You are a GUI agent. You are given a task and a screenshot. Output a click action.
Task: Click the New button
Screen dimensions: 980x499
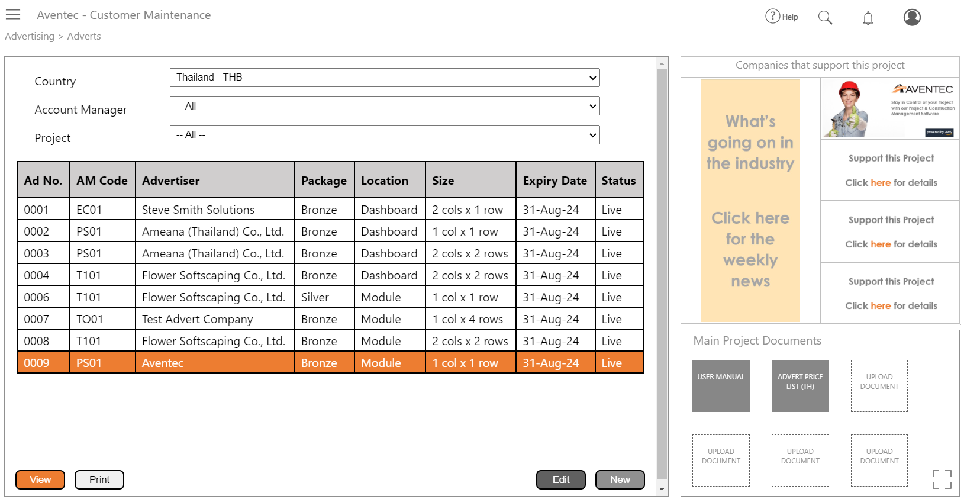[620, 479]
